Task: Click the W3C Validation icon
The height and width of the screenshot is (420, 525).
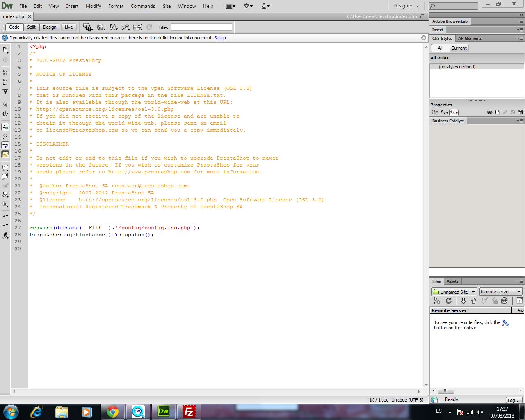Action: click(126, 27)
